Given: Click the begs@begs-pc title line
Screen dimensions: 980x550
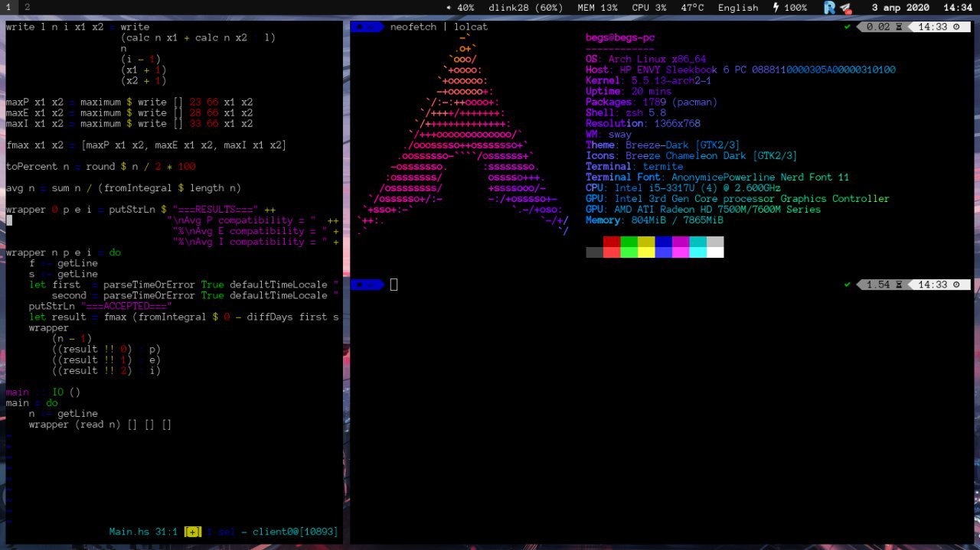Looking at the screenshot, I should [x=620, y=37].
